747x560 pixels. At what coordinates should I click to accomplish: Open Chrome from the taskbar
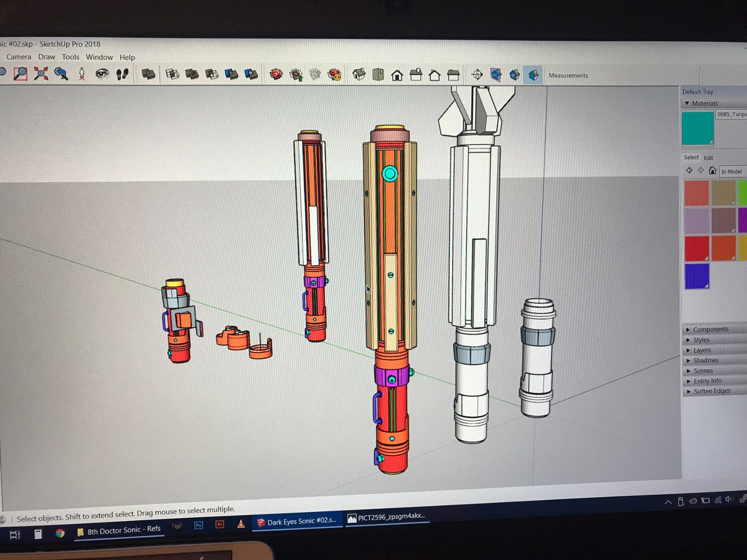[60, 533]
